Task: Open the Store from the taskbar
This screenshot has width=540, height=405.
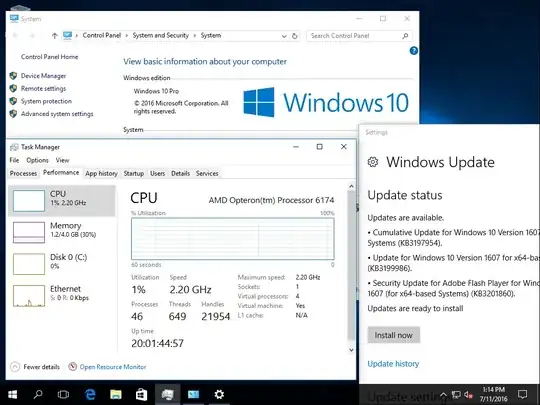Action: pos(142,394)
